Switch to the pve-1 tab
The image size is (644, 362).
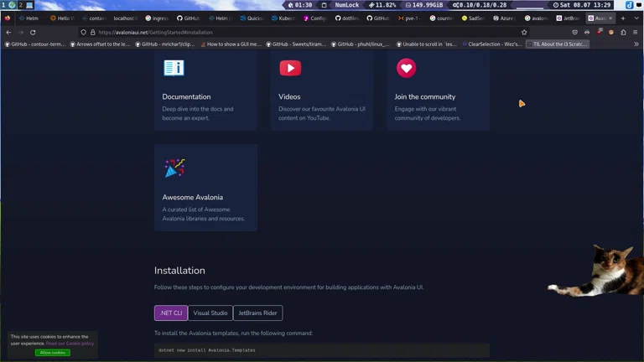[x=410, y=18]
